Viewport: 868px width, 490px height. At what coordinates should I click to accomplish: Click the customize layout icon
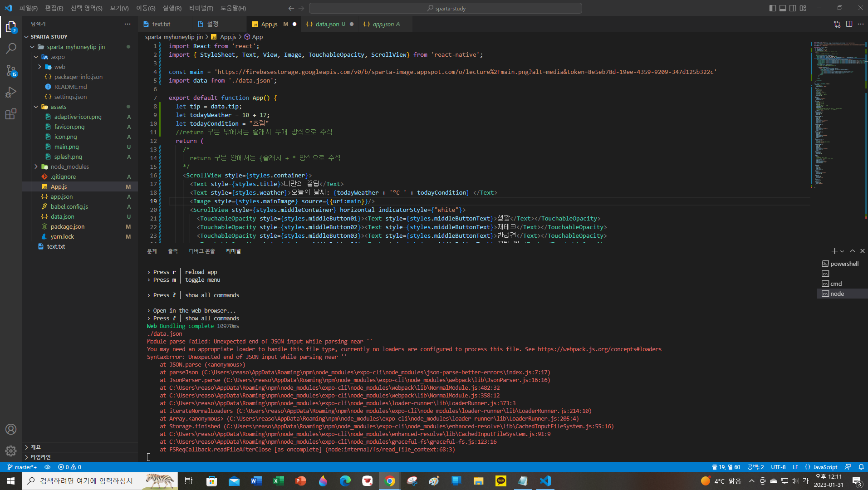pyautogui.click(x=803, y=8)
